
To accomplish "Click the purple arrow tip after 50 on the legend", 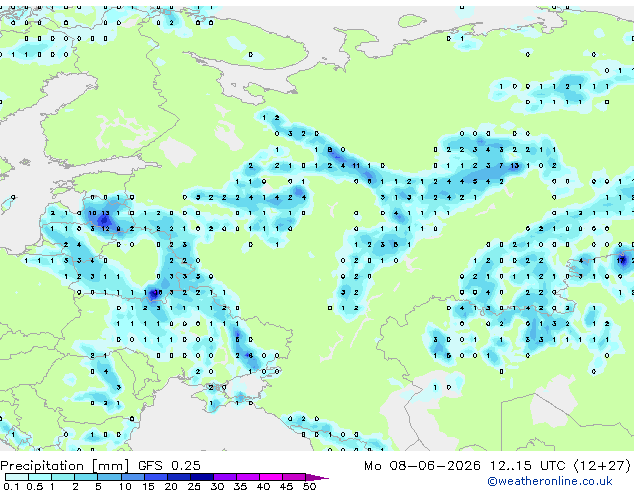I will pyautogui.click(x=317, y=477).
